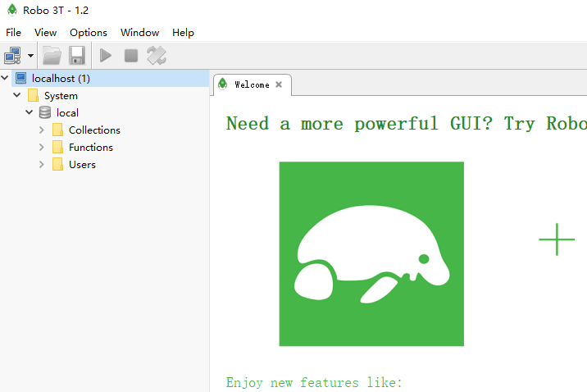Click the local database cylinder icon
Viewport: 587px width, 392px height.
click(x=45, y=112)
